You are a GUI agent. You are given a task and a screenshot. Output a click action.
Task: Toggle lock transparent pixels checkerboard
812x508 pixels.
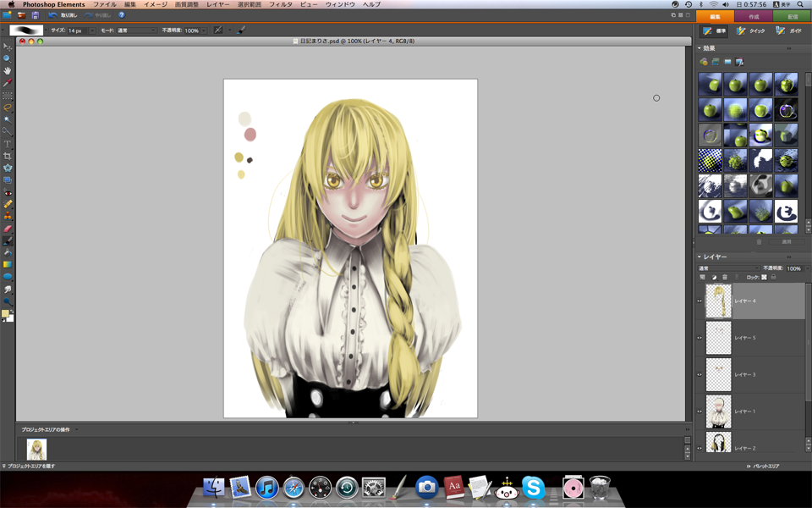click(764, 278)
